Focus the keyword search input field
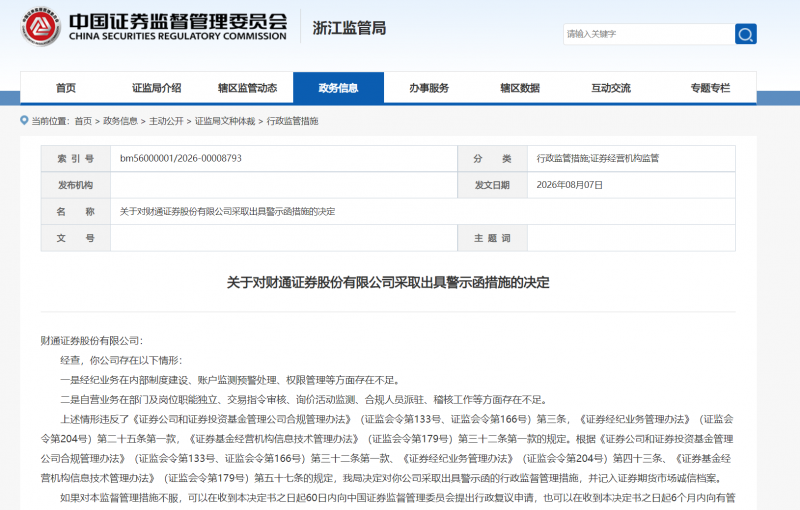This screenshot has height=510, width=800. click(x=649, y=34)
